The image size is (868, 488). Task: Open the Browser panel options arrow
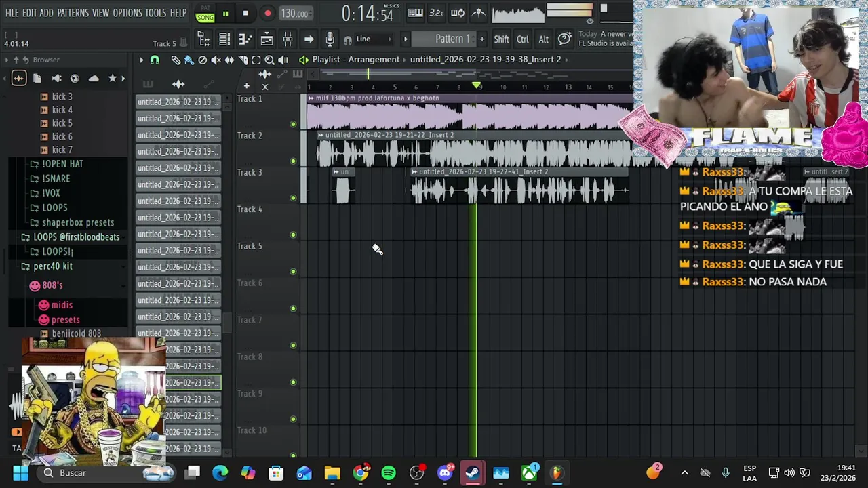click(x=7, y=60)
